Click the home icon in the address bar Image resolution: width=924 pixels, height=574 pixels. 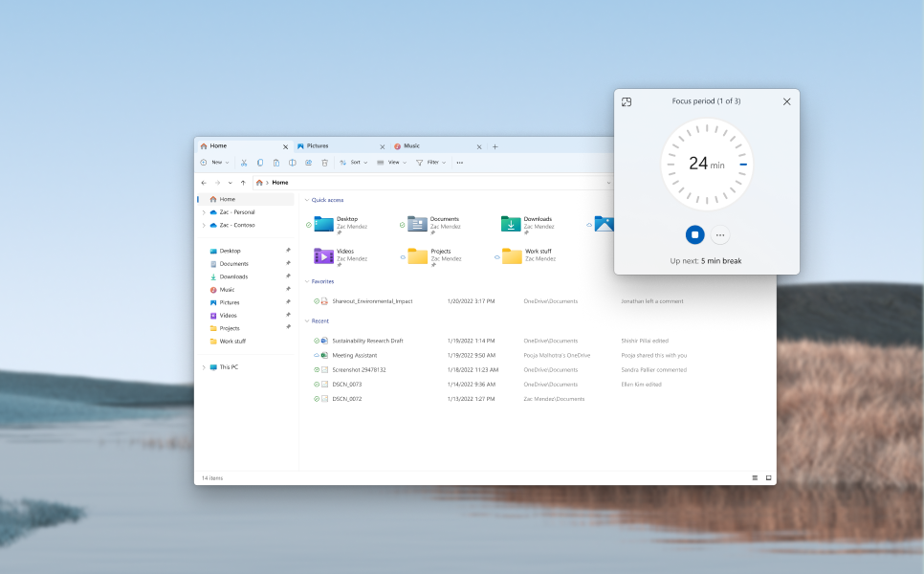(259, 183)
